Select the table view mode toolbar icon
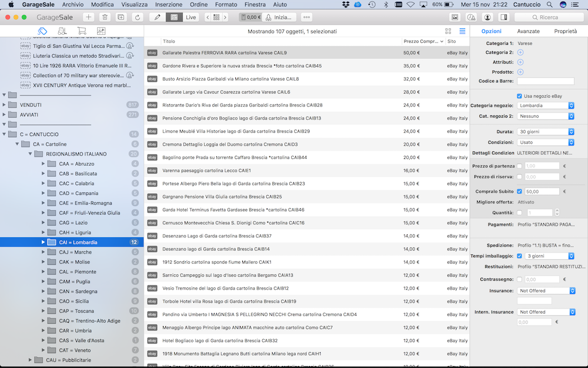This screenshot has height=368, width=588. pos(174,17)
